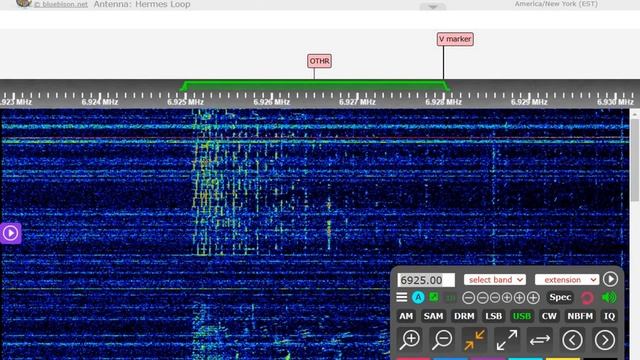This screenshot has width=640, height=360.
Task: Open the hamburger menu in the control panel
Action: (x=402, y=298)
